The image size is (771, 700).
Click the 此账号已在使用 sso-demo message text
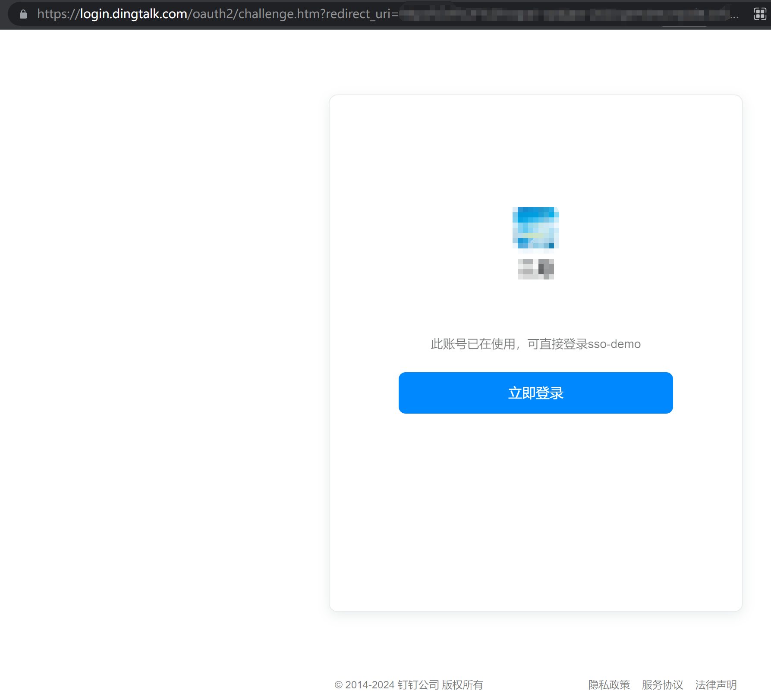coord(535,344)
